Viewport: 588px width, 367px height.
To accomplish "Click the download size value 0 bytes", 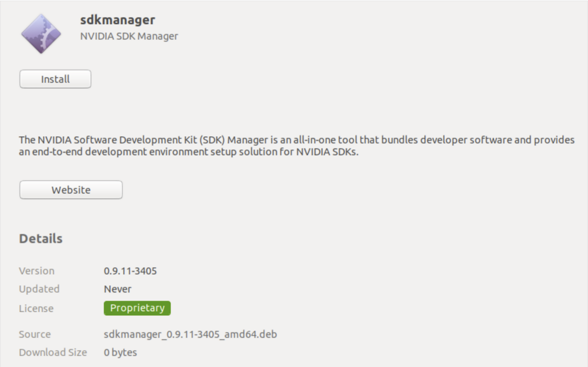I will (120, 352).
